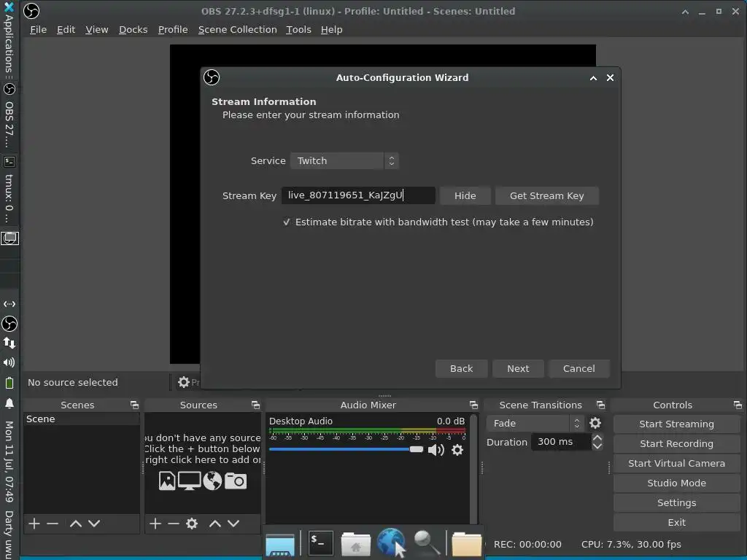Move scene down in Scenes list

[94, 524]
